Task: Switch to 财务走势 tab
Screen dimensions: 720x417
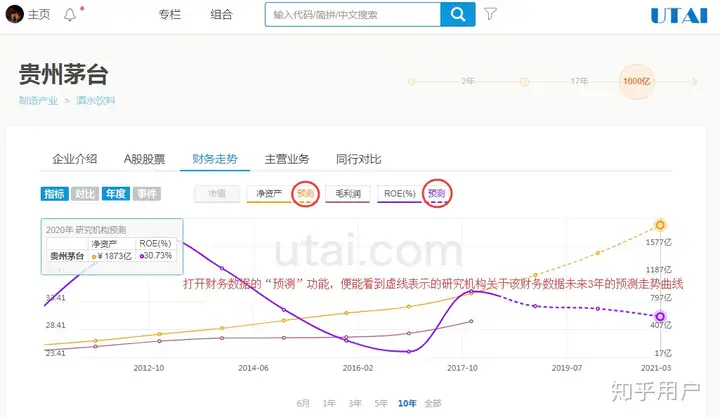Action: pyautogui.click(x=214, y=159)
